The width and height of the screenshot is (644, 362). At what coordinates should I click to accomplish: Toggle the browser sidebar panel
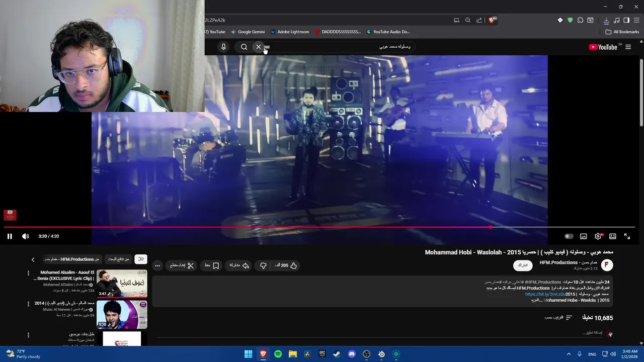[x=626, y=20]
